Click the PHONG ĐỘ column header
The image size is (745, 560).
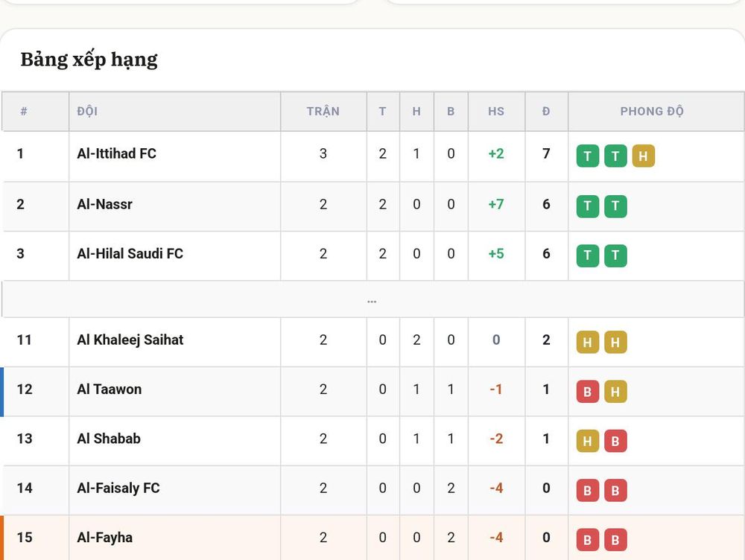pos(652,111)
